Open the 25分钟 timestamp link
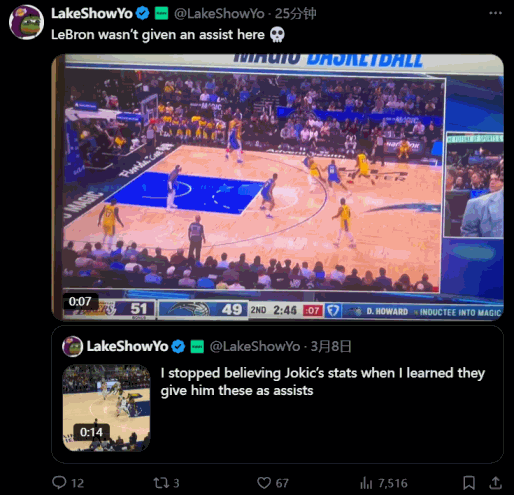Image resolution: width=514 pixels, height=495 pixels. (295, 14)
